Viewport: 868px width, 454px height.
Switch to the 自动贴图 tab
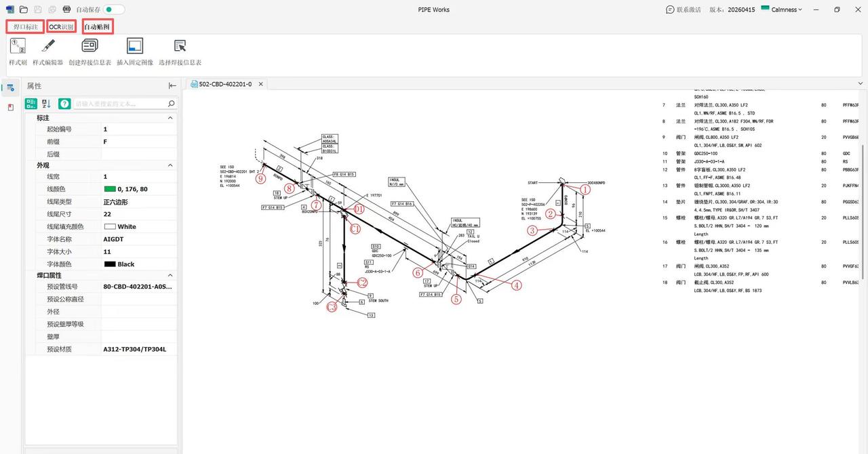click(97, 26)
